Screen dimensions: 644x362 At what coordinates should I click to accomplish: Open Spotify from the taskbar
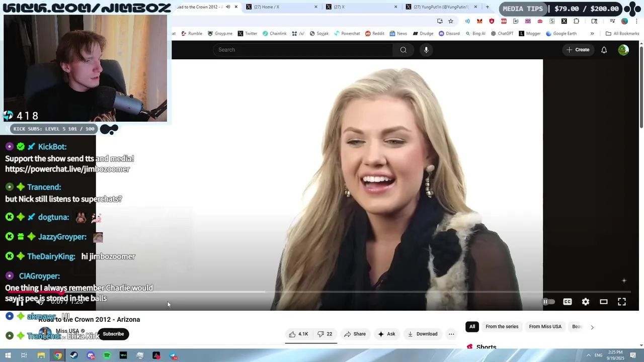click(107, 355)
